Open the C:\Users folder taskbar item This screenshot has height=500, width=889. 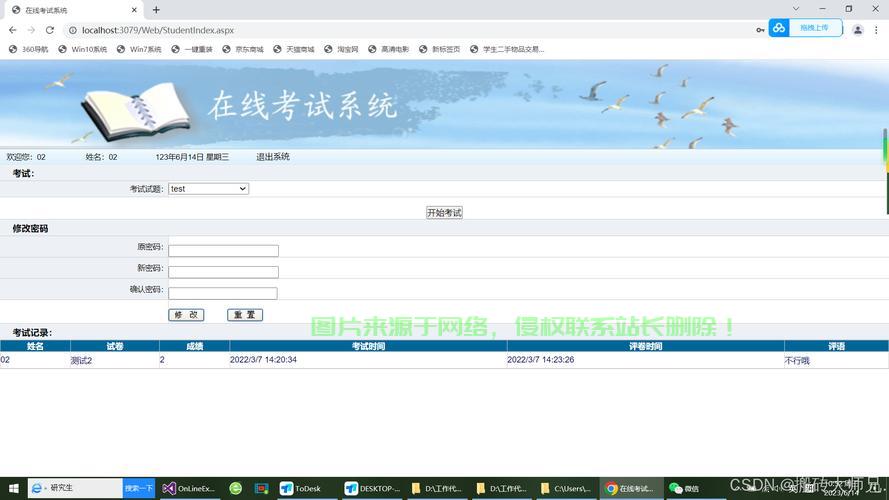[566, 488]
